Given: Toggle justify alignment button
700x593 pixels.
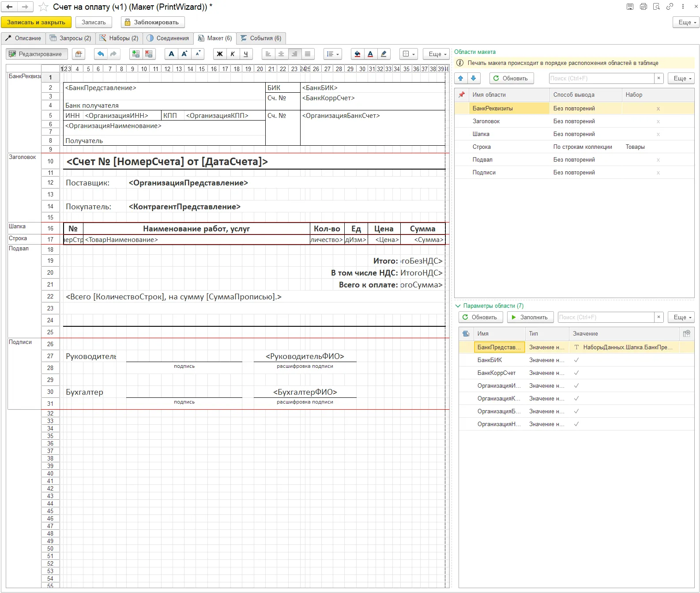Looking at the screenshot, I should [308, 54].
